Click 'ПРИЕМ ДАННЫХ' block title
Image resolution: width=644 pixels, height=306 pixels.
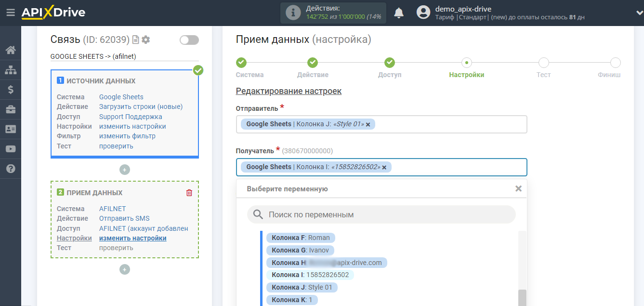[94, 193]
